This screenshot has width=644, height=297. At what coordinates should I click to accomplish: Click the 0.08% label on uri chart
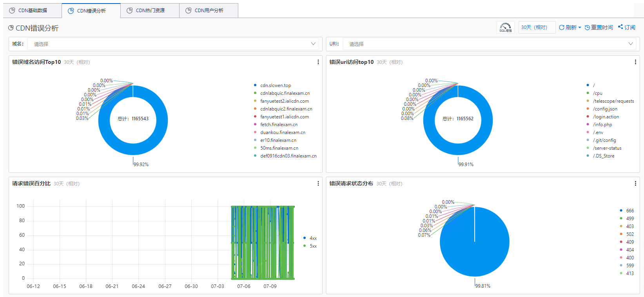pos(407,118)
